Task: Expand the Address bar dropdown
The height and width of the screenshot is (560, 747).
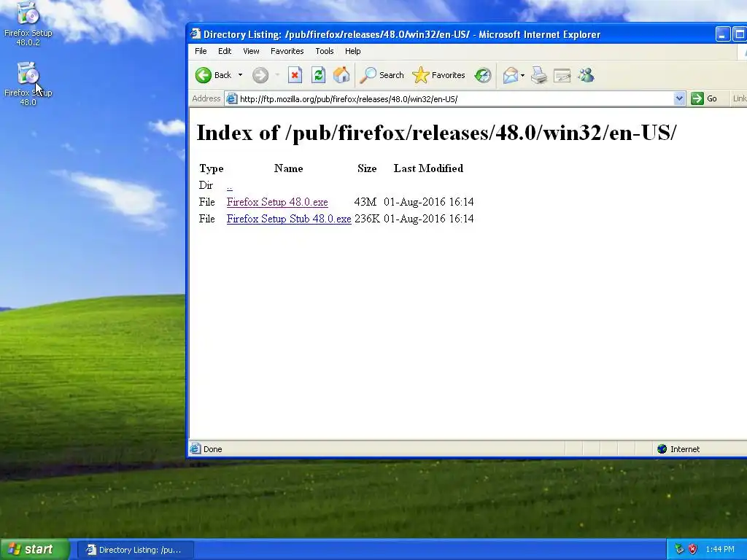Action: (679, 98)
